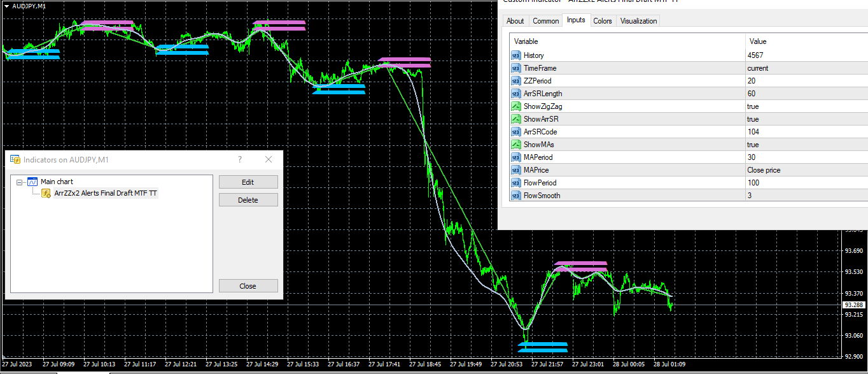Collapse the Main chart tree node
The image size is (868, 374).
[20, 182]
